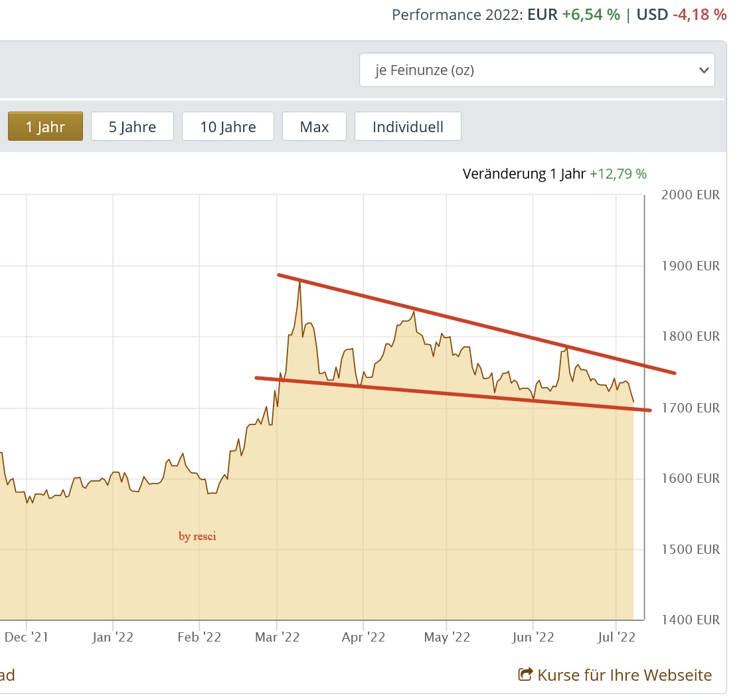The height and width of the screenshot is (700, 747).
Task: Switch chart to "5 Jahre" range
Action: point(132,126)
